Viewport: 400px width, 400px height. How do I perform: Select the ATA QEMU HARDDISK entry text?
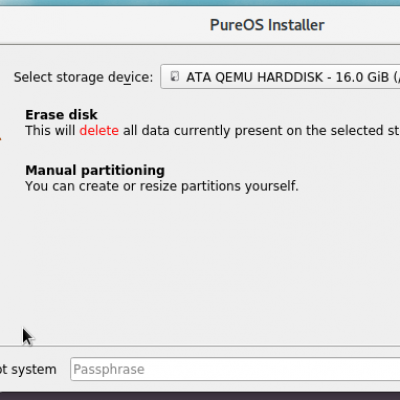point(255,77)
